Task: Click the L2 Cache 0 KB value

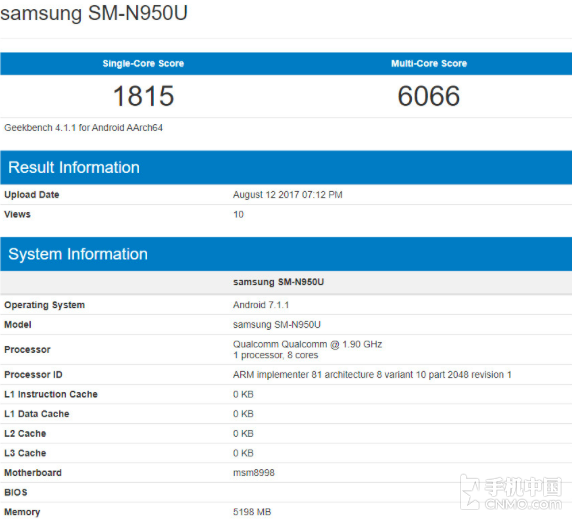Action: point(243,434)
